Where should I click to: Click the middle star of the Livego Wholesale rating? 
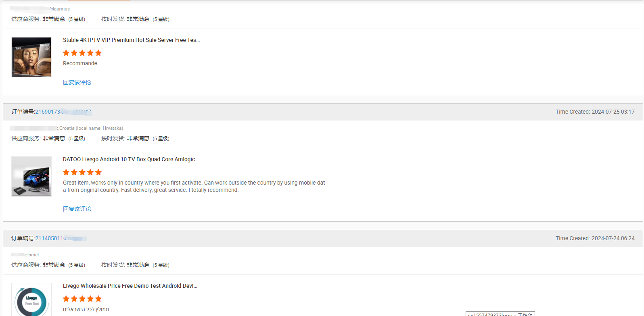click(82, 299)
